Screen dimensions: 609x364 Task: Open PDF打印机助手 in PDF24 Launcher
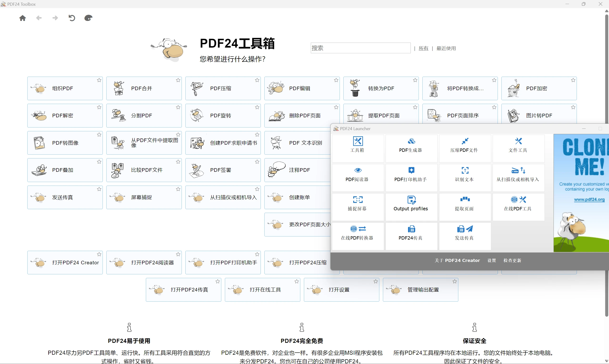pos(411,177)
